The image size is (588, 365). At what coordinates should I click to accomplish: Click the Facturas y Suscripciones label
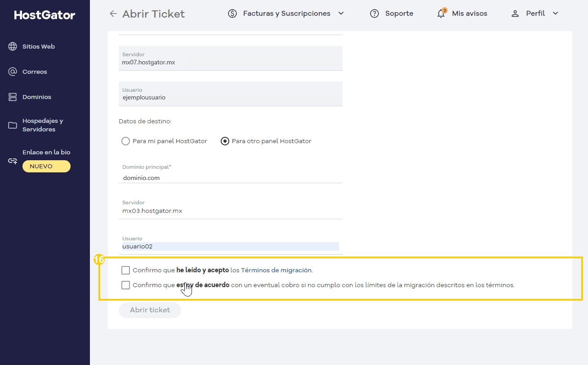(x=287, y=14)
